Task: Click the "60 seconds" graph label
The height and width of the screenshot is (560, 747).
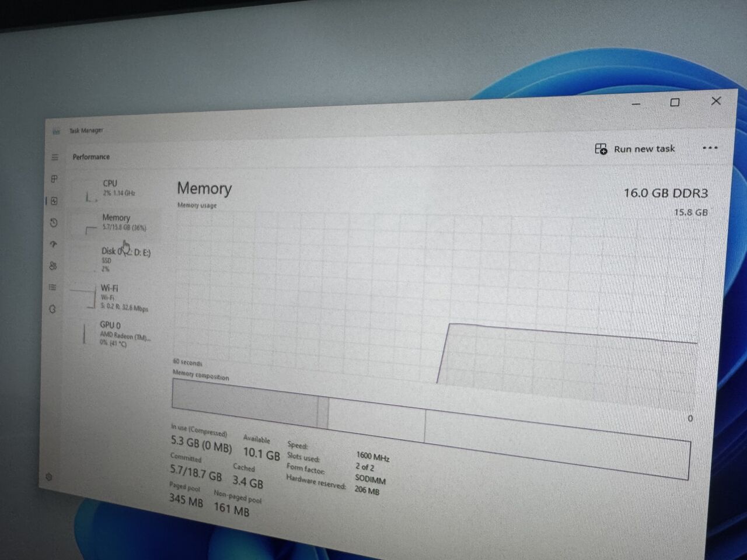Action: pyautogui.click(x=187, y=362)
